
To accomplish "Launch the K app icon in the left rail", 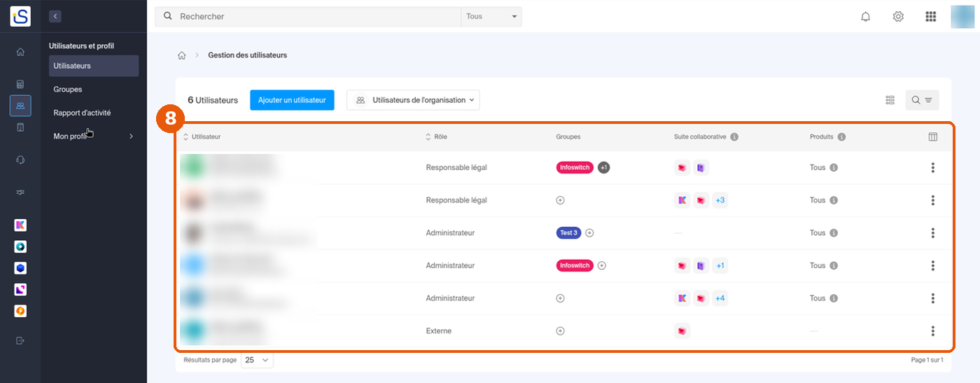I will (20, 225).
